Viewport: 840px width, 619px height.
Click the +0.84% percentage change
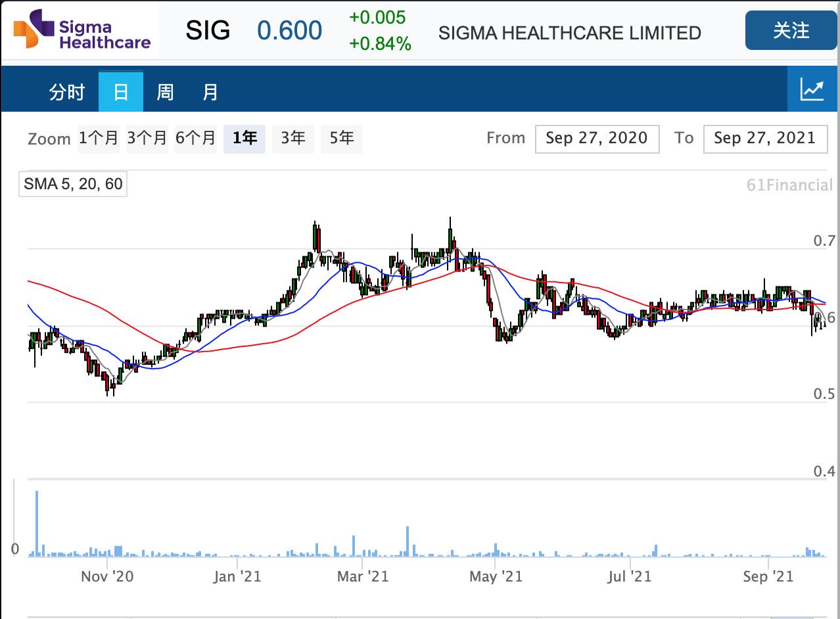(381, 44)
